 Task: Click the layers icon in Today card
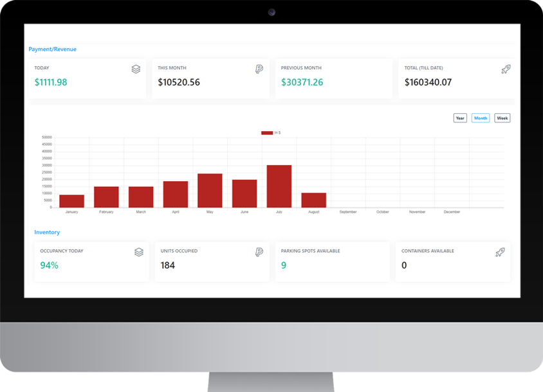point(136,69)
